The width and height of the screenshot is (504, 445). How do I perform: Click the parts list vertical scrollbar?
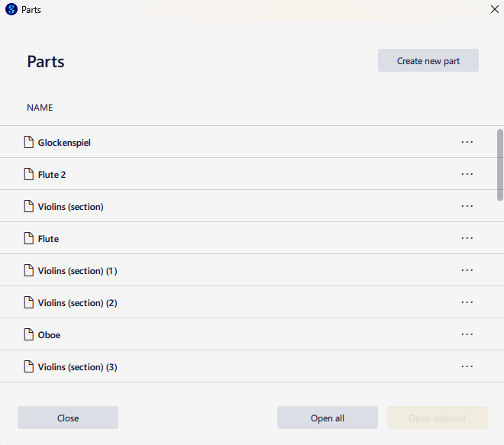pos(500,165)
